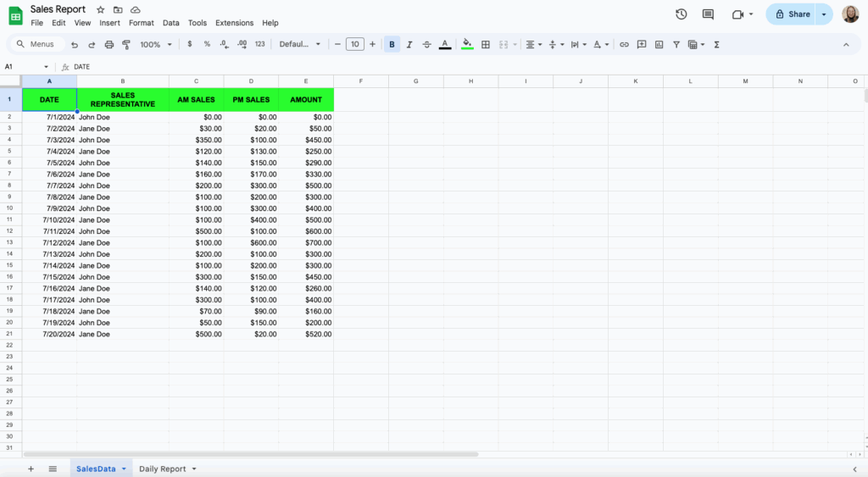The width and height of the screenshot is (868, 477).
Task: Open the Borders tool
Action: coord(486,44)
